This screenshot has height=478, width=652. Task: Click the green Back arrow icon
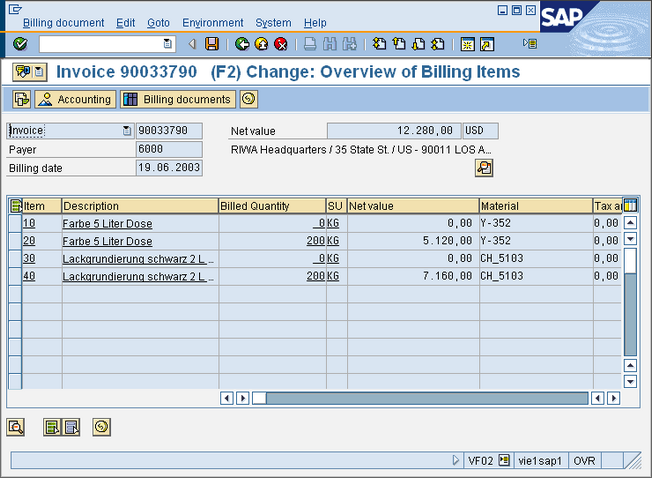[242, 44]
